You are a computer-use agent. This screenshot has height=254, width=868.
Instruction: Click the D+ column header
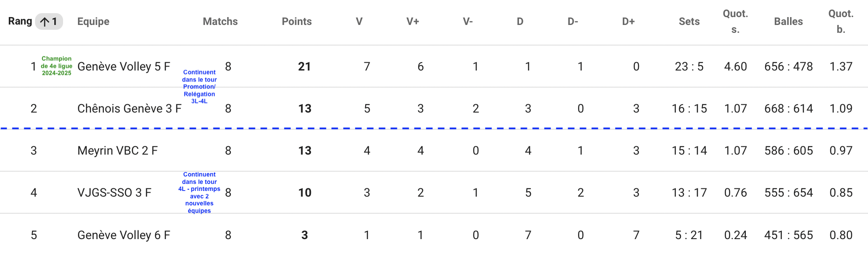[x=629, y=21]
